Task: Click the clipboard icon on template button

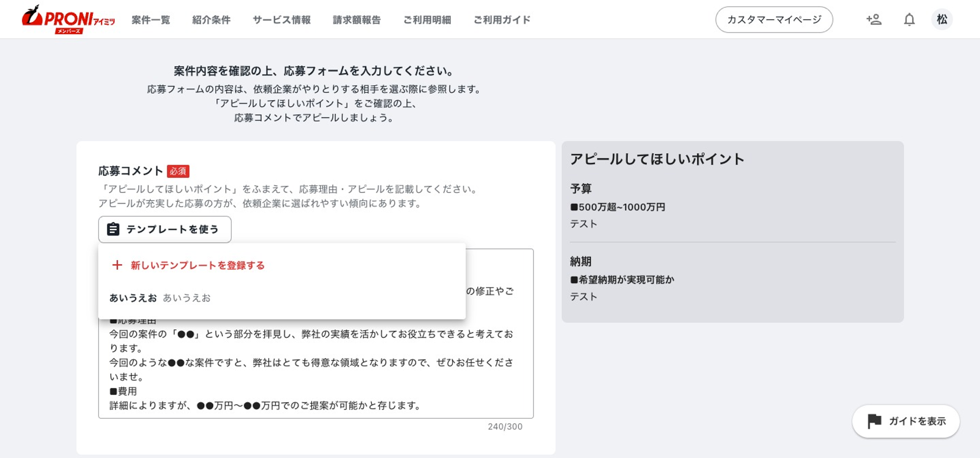Action: tap(113, 229)
